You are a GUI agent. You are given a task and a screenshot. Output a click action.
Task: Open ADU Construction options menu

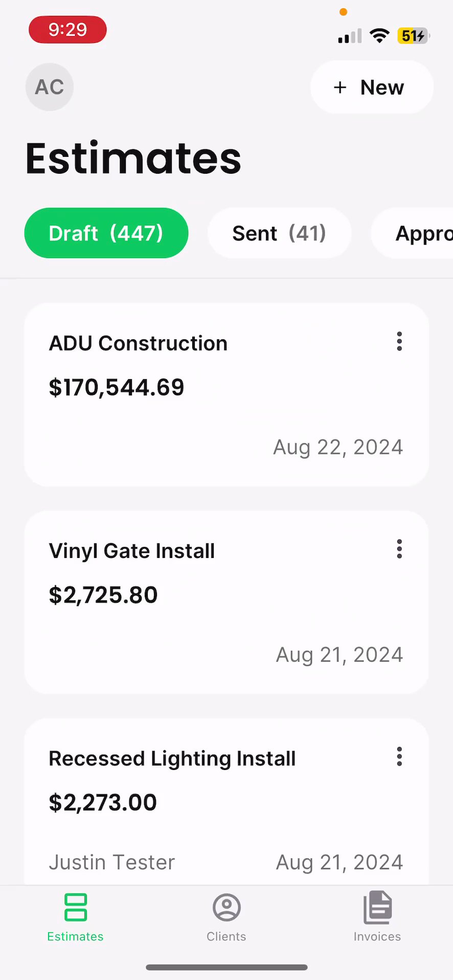(x=399, y=341)
